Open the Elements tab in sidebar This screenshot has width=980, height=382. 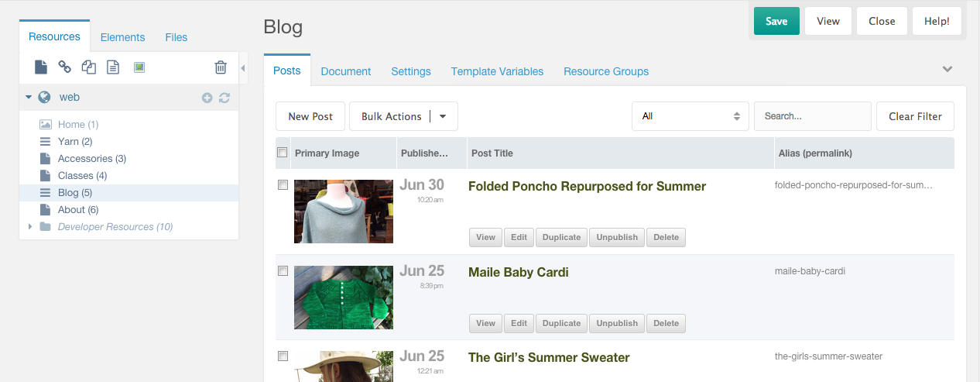(x=122, y=37)
